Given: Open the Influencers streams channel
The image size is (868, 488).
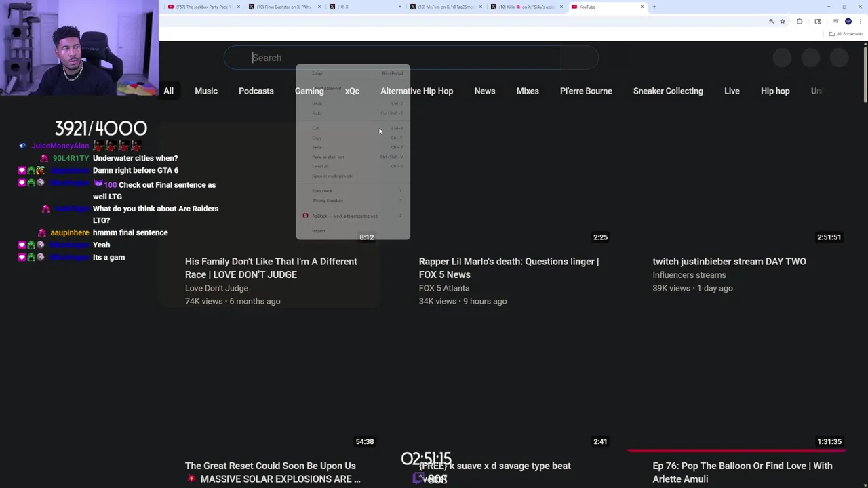Looking at the screenshot, I should 689,275.
